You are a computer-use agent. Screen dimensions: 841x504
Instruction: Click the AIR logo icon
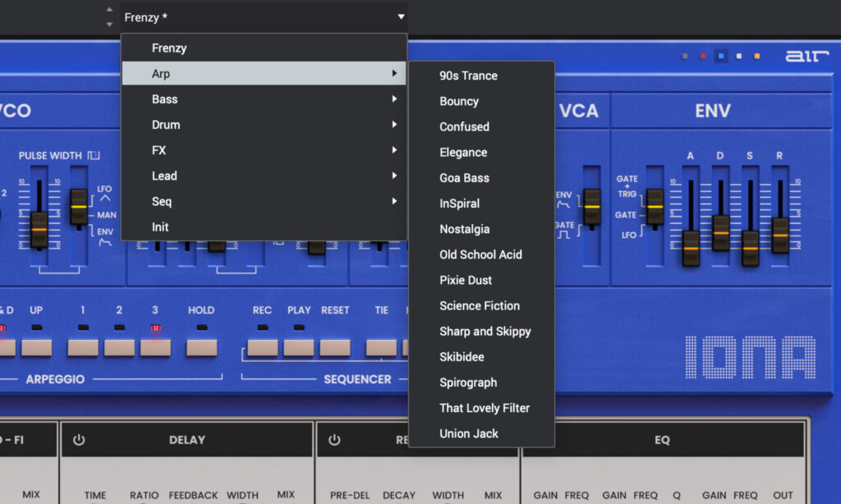(800, 56)
